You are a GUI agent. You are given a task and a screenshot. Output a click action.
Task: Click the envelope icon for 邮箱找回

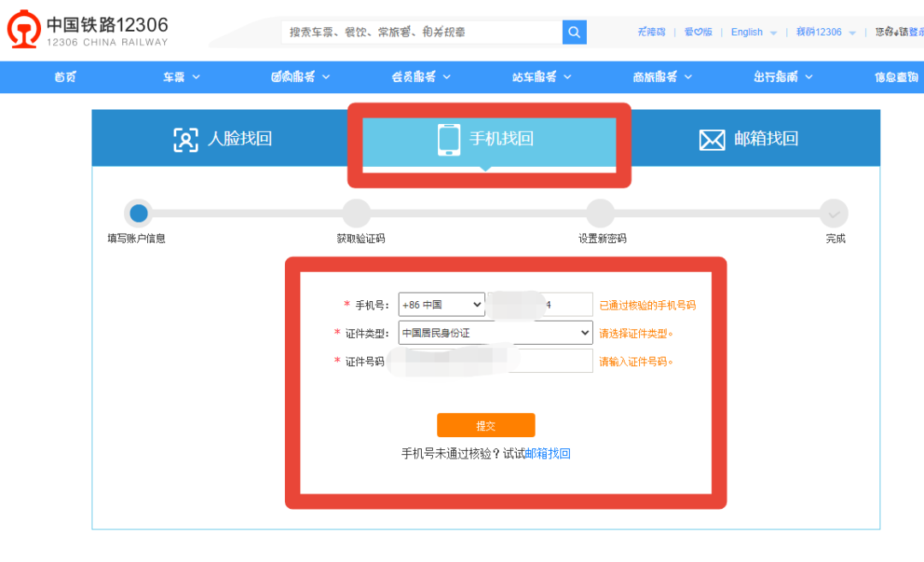[712, 139]
